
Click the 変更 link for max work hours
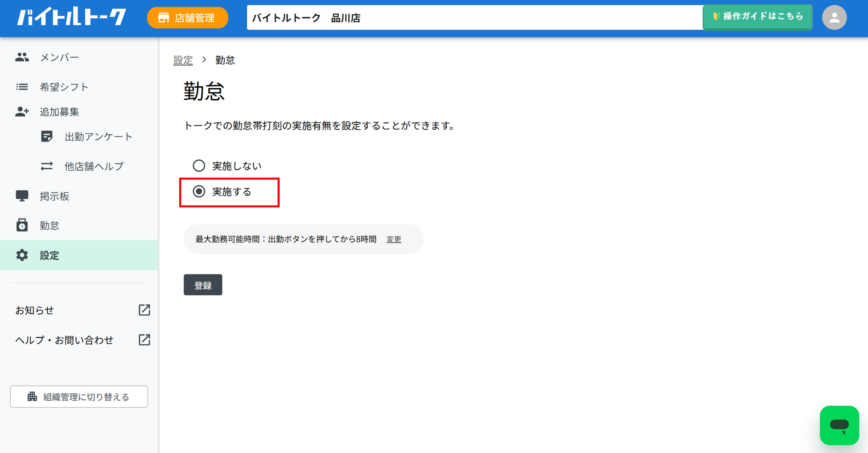tap(394, 239)
